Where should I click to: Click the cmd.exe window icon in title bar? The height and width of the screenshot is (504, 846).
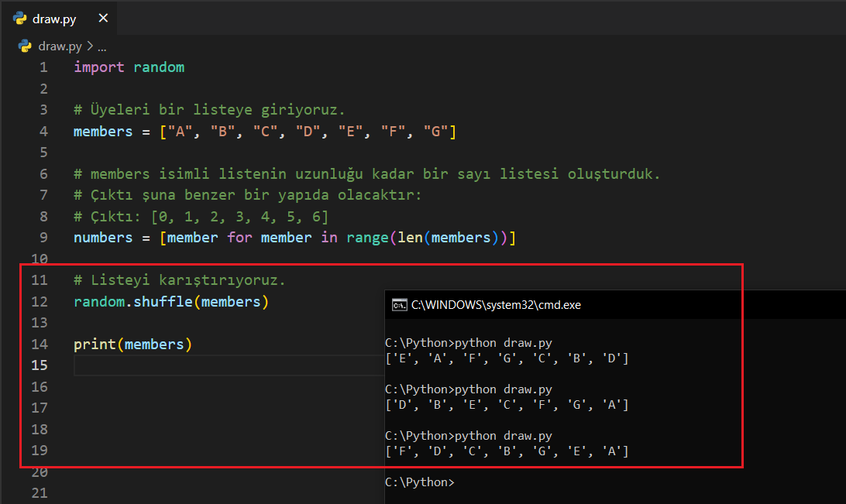399,304
